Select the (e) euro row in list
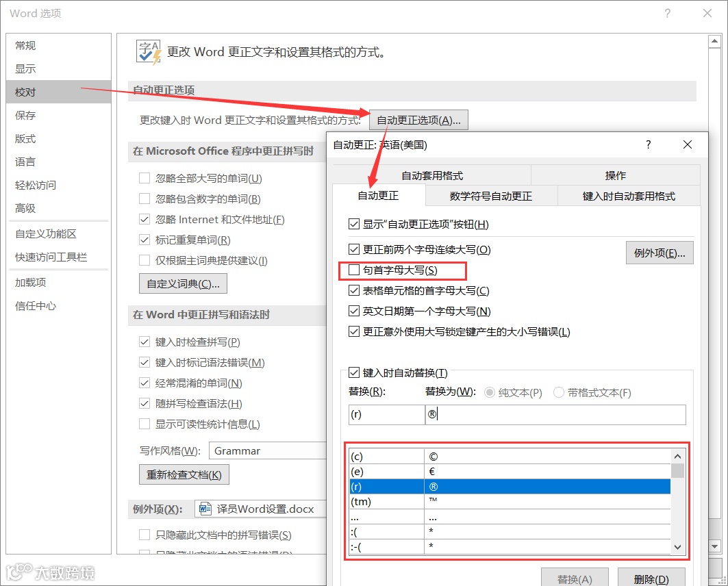 pyautogui.click(x=510, y=472)
